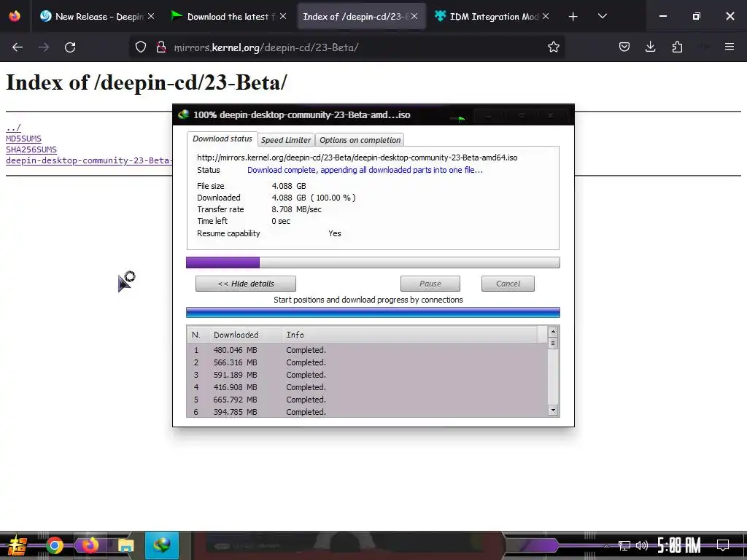Screen dimensions: 747x560
Task: Click the Hide details button
Action: (x=246, y=284)
